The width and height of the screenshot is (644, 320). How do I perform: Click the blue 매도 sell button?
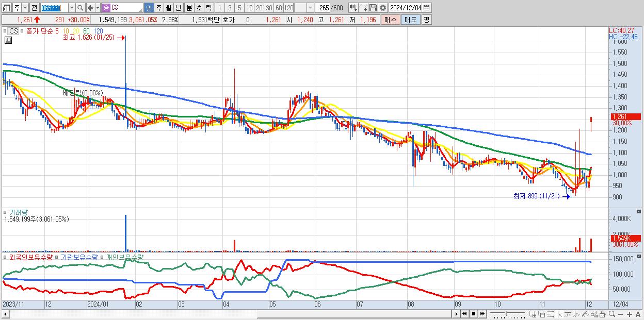click(411, 20)
